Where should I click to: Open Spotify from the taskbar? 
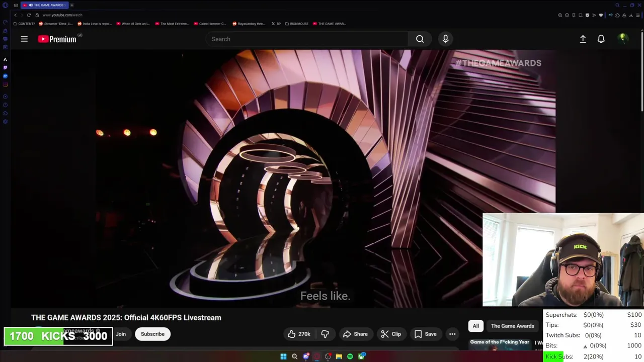(350, 356)
